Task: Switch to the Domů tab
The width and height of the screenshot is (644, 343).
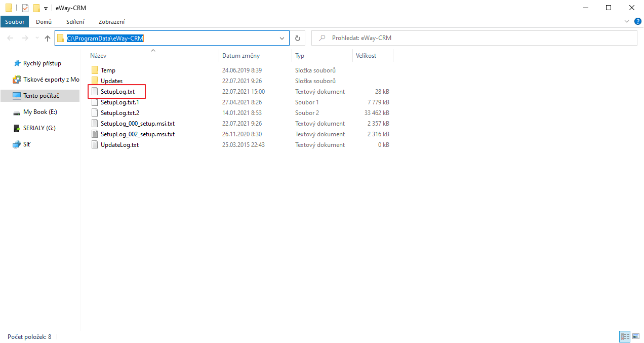Action: click(44, 22)
